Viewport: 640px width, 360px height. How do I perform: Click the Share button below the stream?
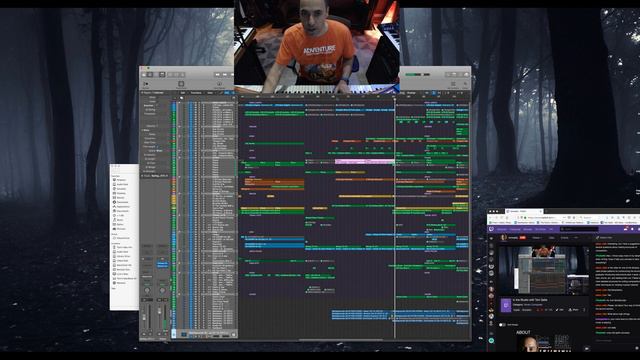573,310
